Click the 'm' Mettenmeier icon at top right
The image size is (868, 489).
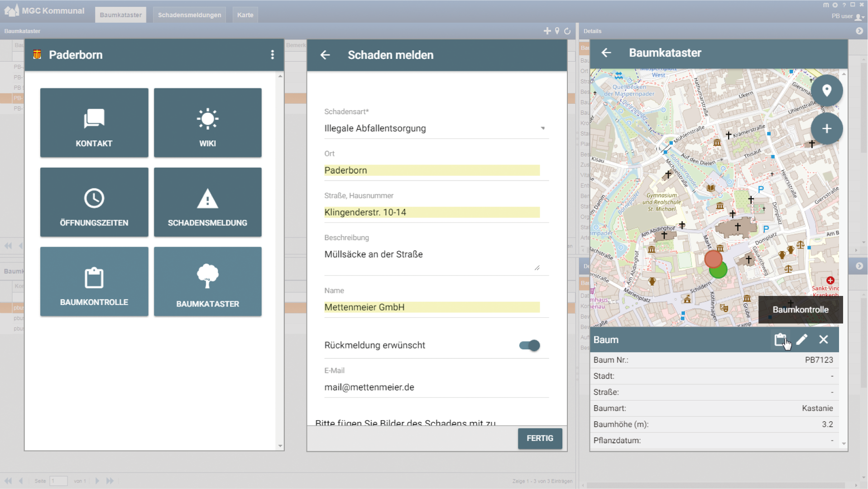(826, 5)
